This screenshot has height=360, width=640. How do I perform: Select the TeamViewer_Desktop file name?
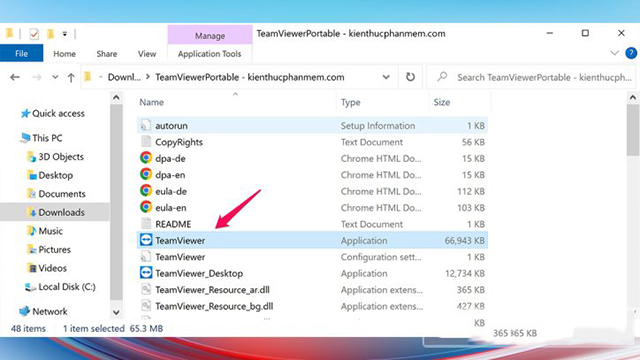pyautogui.click(x=199, y=273)
